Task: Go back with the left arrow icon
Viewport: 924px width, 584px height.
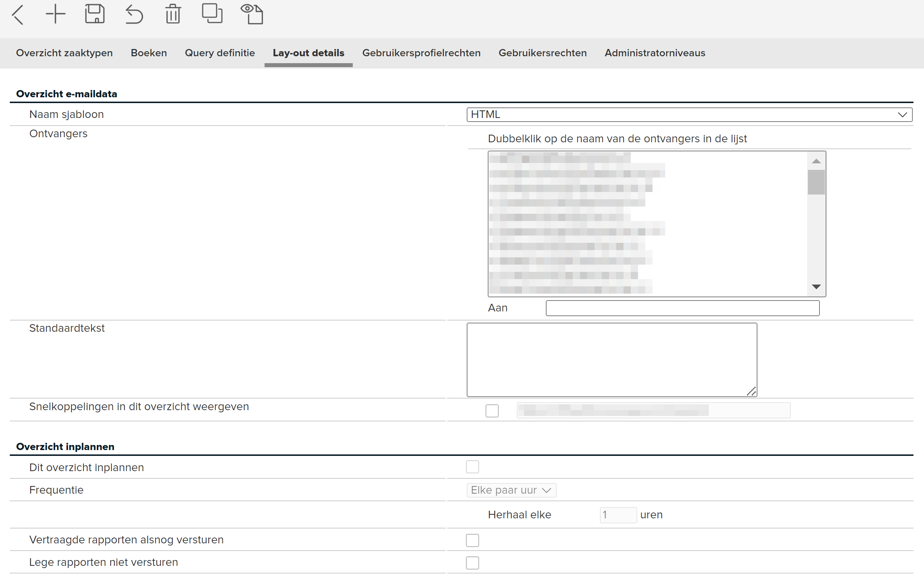Action: pyautogui.click(x=18, y=15)
